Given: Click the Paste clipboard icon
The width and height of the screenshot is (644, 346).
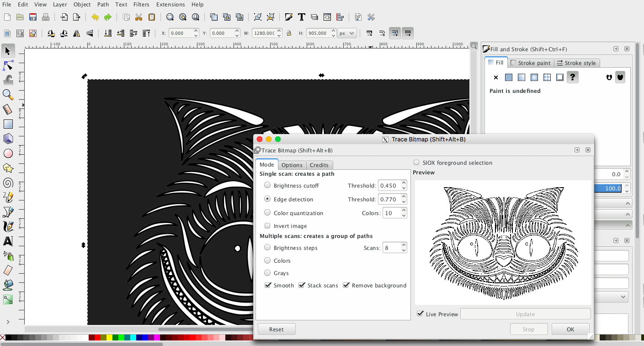Looking at the screenshot, I should pos(152,17).
